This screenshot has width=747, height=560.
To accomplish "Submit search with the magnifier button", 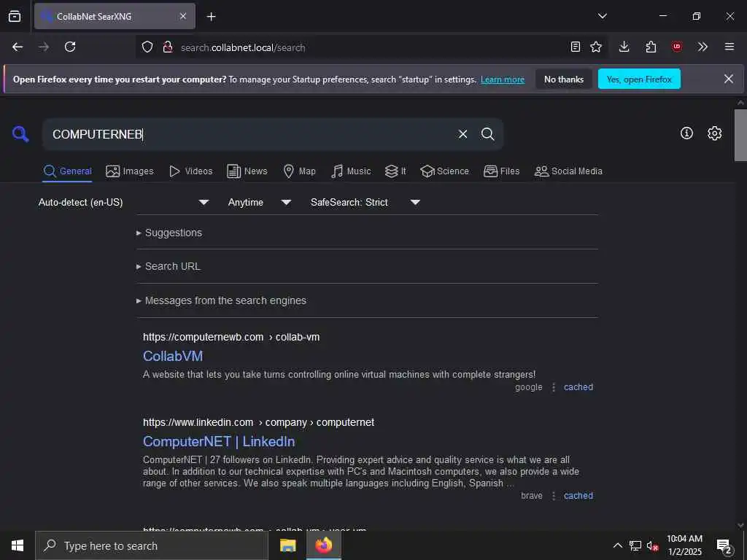I will coord(487,134).
